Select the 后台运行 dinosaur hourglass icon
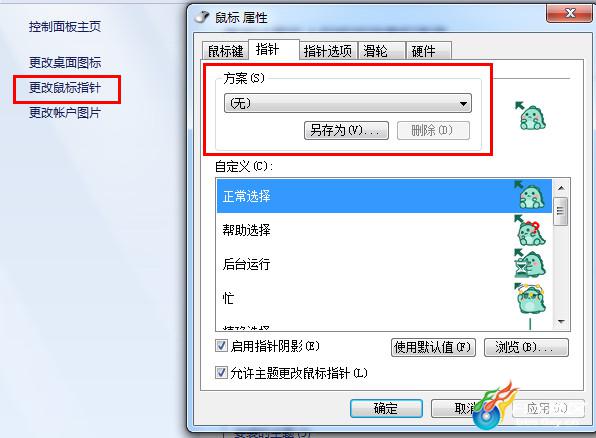Screen dimensions: 596x438 (x=529, y=263)
